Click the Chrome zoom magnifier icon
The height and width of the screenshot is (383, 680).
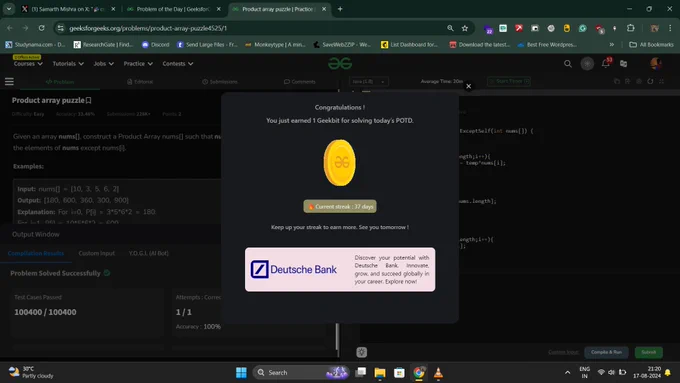click(450, 28)
